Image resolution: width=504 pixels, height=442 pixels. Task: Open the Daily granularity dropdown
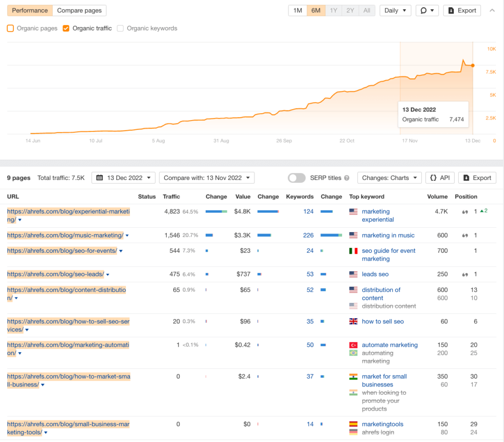(x=395, y=10)
